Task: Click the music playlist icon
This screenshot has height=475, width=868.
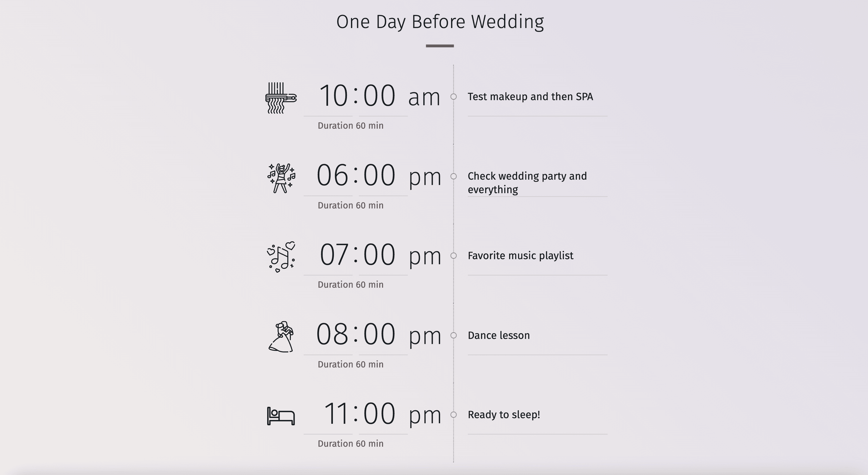Action: click(281, 256)
